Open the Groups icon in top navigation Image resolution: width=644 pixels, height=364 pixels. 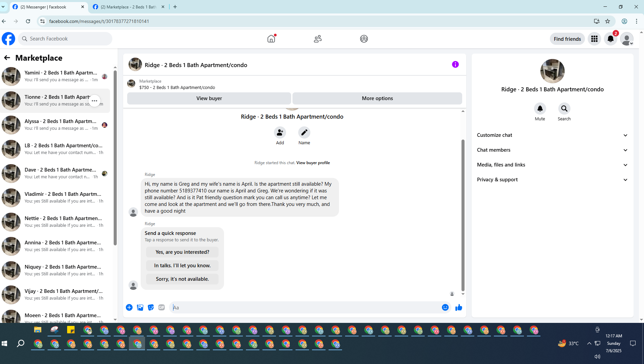coord(364,39)
